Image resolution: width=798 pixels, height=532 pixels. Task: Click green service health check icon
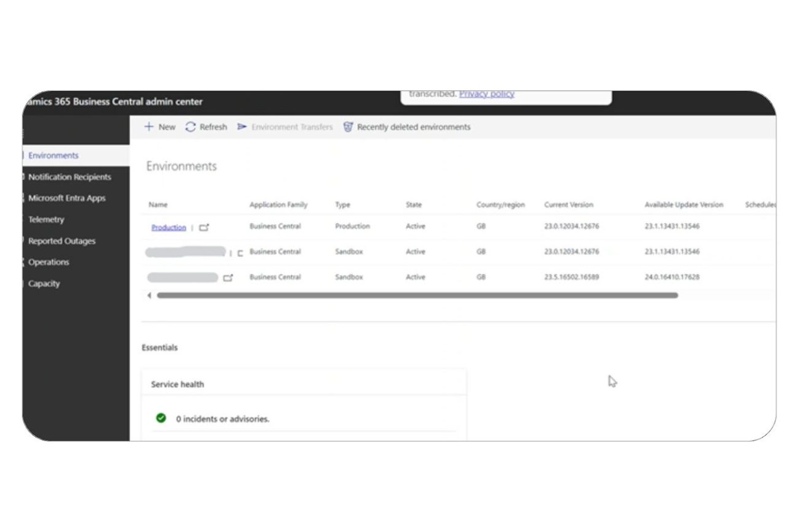point(161,418)
